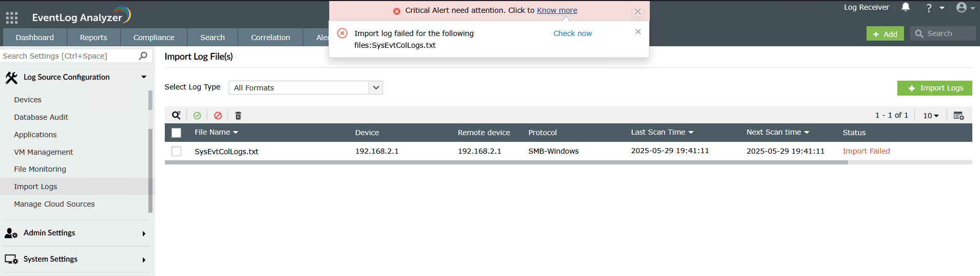Viewport: 980px width, 276px height.
Task: Open the Search tab
Action: [x=213, y=38]
